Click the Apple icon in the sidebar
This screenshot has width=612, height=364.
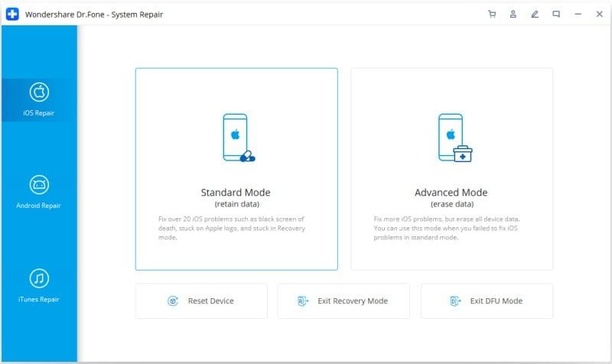click(39, 93)
